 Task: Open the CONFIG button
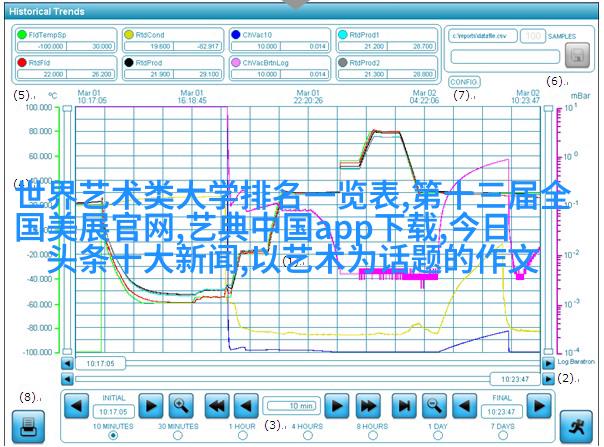[464, 82]
